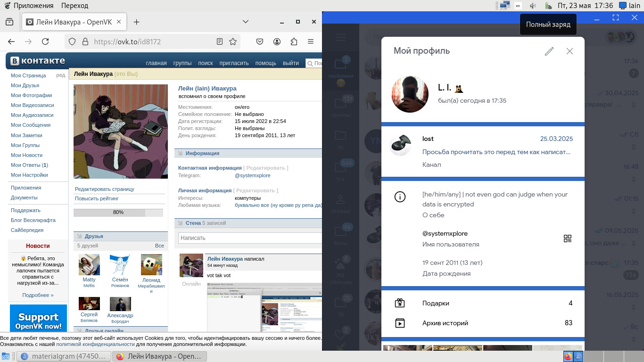The height and width of the screenshot is (362, 644).
Task: Click the Firefox account icon
Action: pos(277,41)
